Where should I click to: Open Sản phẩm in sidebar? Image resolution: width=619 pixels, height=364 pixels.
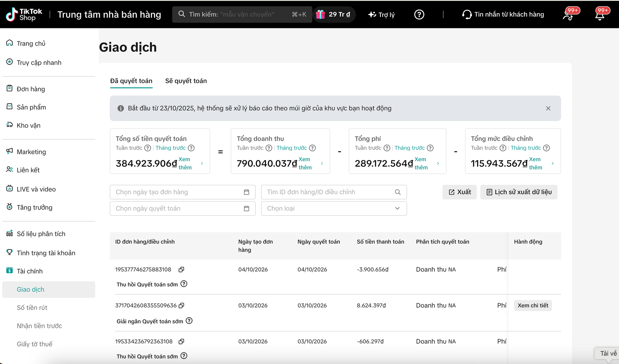point(31,107)
